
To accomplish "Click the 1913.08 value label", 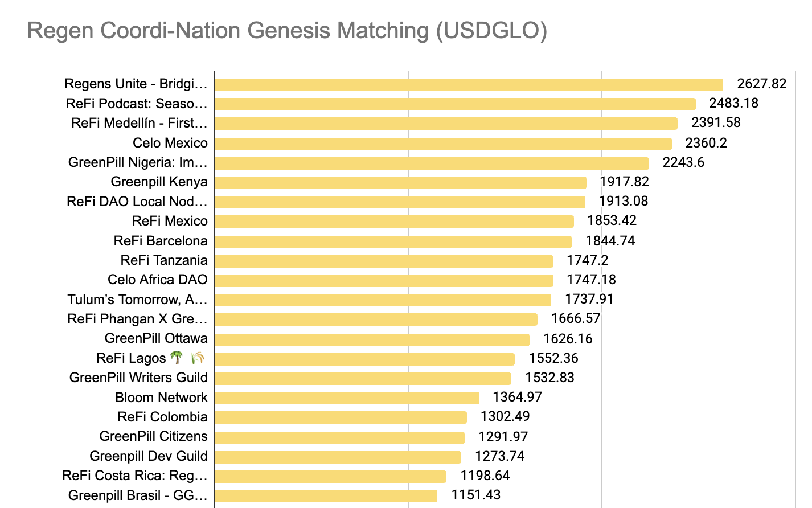I will tap(623, 201).
